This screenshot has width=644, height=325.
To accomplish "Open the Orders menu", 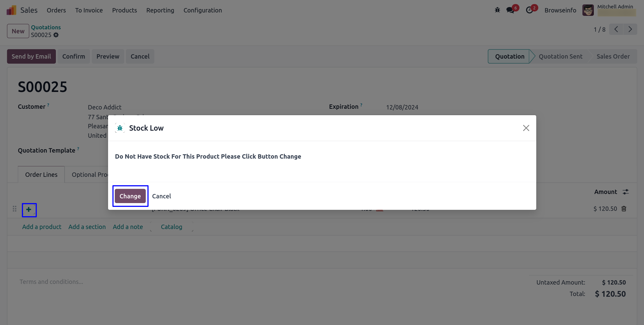I will (x=56, y=10).
